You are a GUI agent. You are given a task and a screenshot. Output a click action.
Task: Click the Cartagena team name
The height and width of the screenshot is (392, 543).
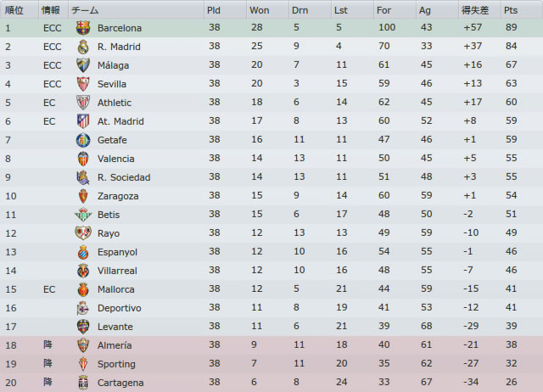pyautogui.click(x=120, y=383)
